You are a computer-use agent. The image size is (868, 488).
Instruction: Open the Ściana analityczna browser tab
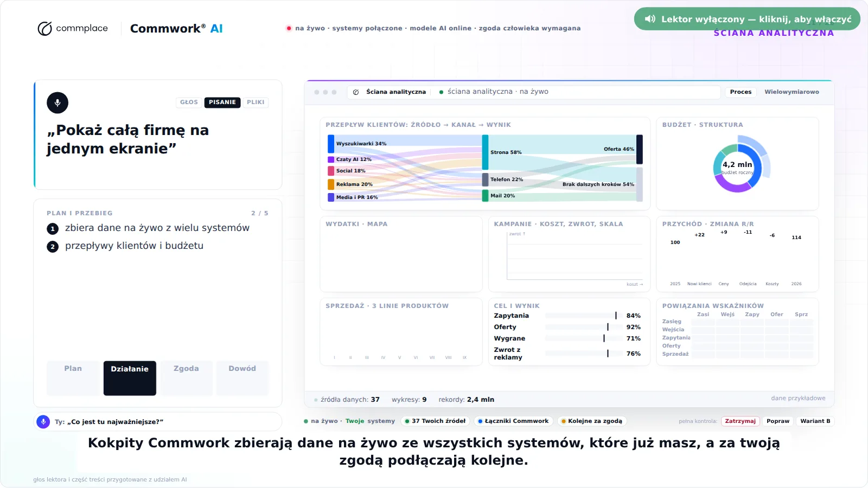[390, 92]
